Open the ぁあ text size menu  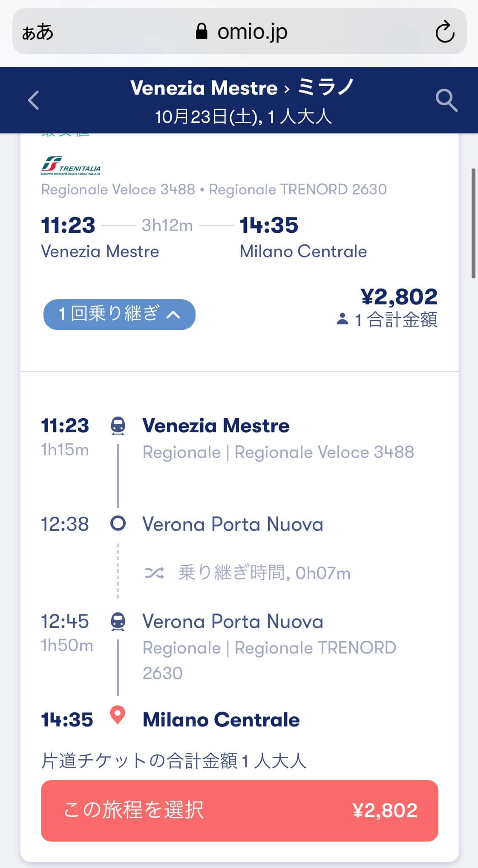[x=37, y=32]
